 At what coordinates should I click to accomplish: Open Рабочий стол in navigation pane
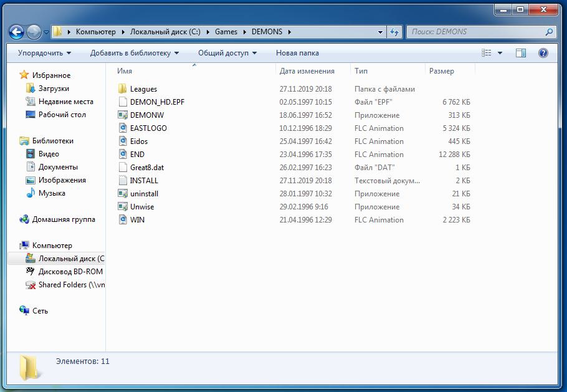pyautogui.click(x=62, y=114)
